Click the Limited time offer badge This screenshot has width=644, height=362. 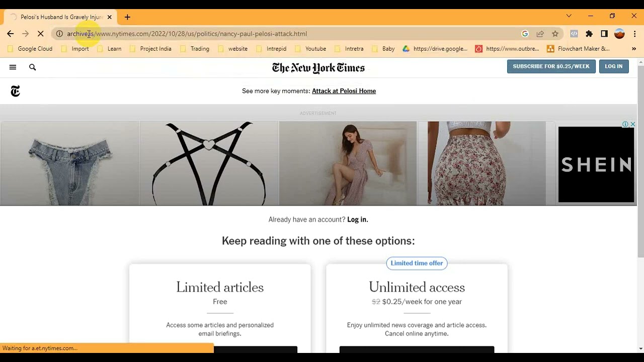click(x=417, y=263)
